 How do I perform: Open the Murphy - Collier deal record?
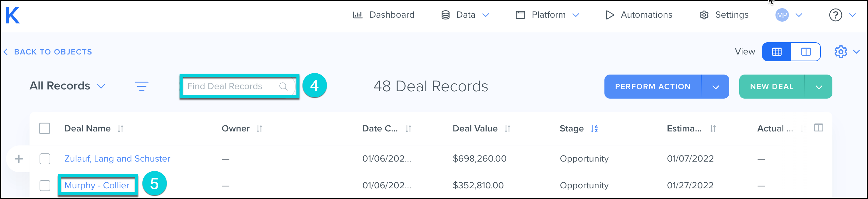pyautogui.click(x=97, y=186)
